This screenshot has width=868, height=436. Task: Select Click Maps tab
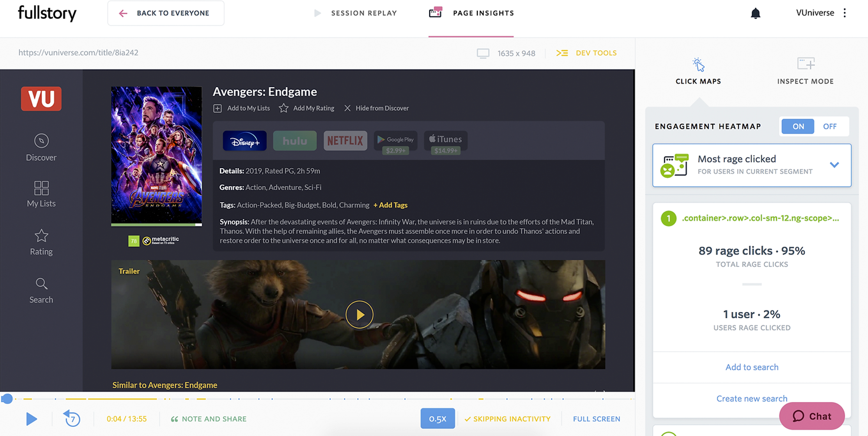(698, 71)
